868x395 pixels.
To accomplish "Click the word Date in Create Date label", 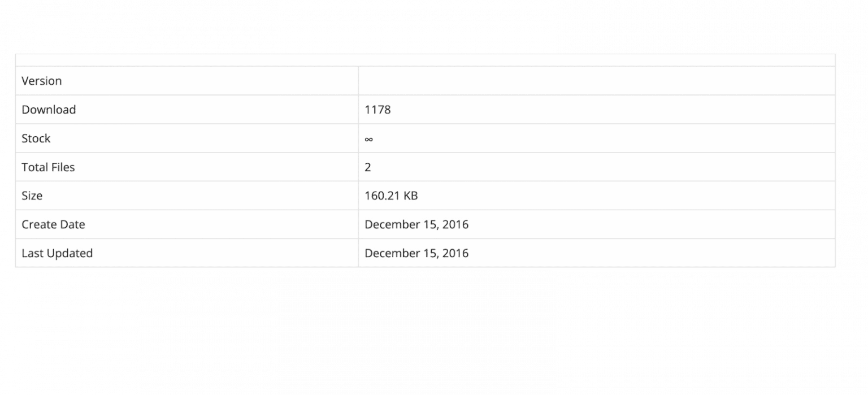I will 72,225.
